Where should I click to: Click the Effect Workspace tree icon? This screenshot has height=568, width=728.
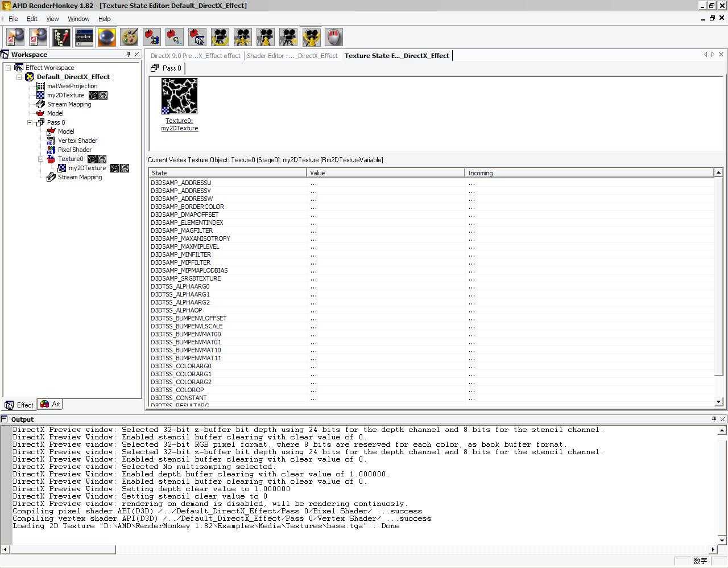click(x=19, y=68)
